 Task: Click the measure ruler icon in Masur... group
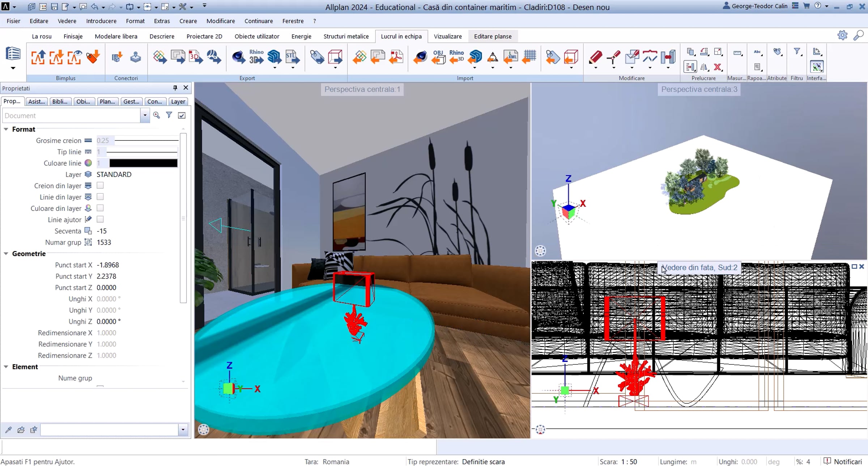pyautogui.click(x=737, y=53)
